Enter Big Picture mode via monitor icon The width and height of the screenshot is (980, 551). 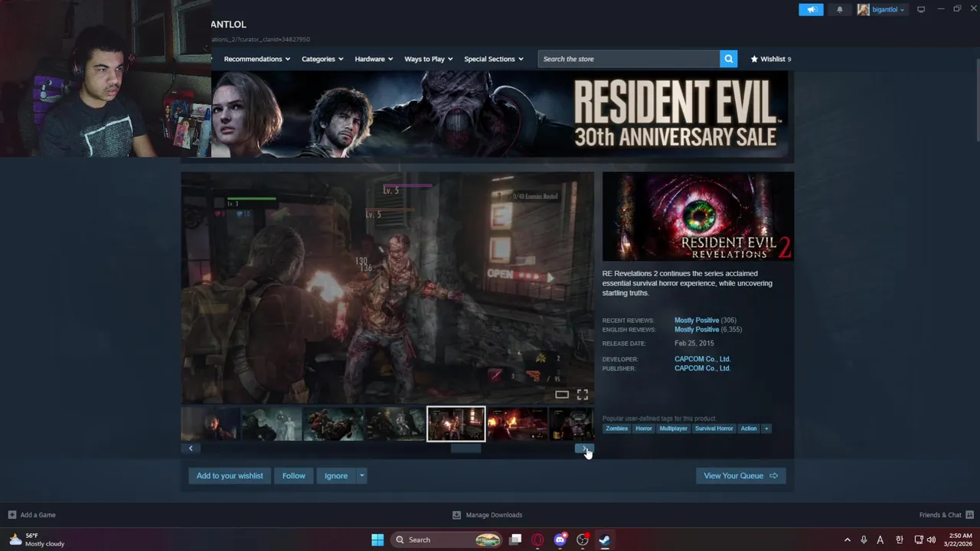click(x=921, y=9)
